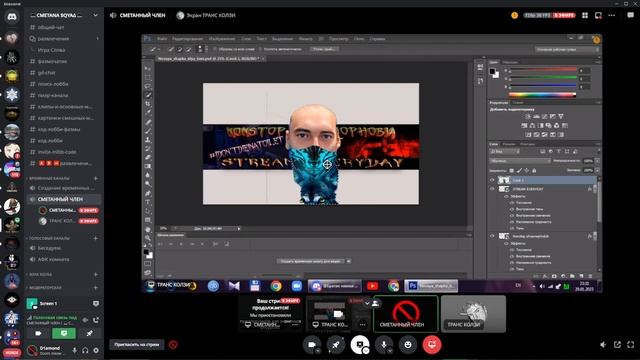Open Discord home via the logo icon
This screenshot has width=640, height=360.
[x=12, y=17]
